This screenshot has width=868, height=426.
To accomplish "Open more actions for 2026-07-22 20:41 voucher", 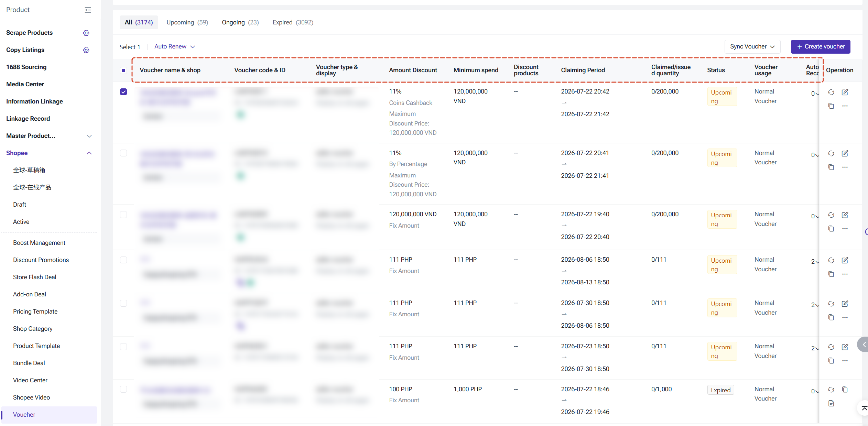I will coord(845,167).
